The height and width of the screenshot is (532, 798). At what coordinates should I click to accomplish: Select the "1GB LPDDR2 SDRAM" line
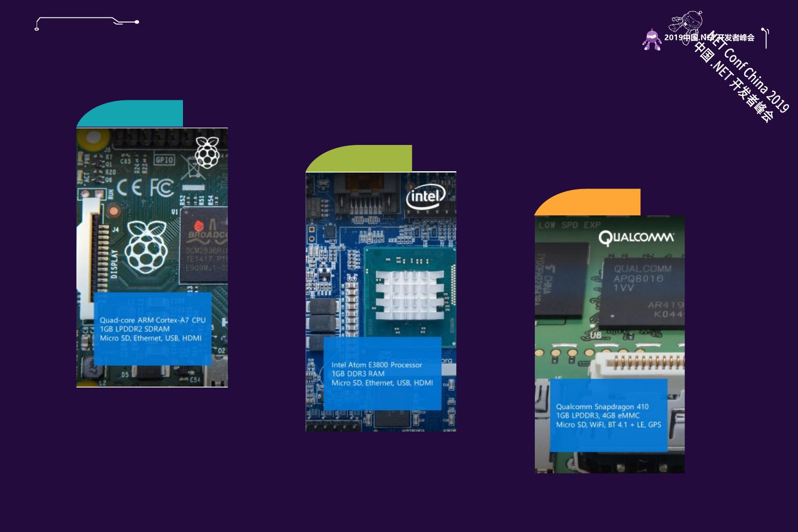(x=135, y=329)
